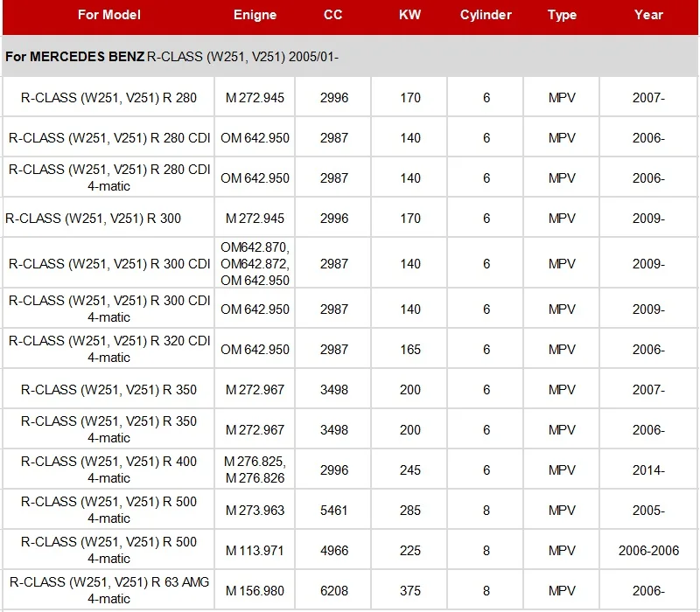Select 'MPV' type in the R 63 AMG row
The height and width of the screenshot is (612, 700).
coord(562,591)
